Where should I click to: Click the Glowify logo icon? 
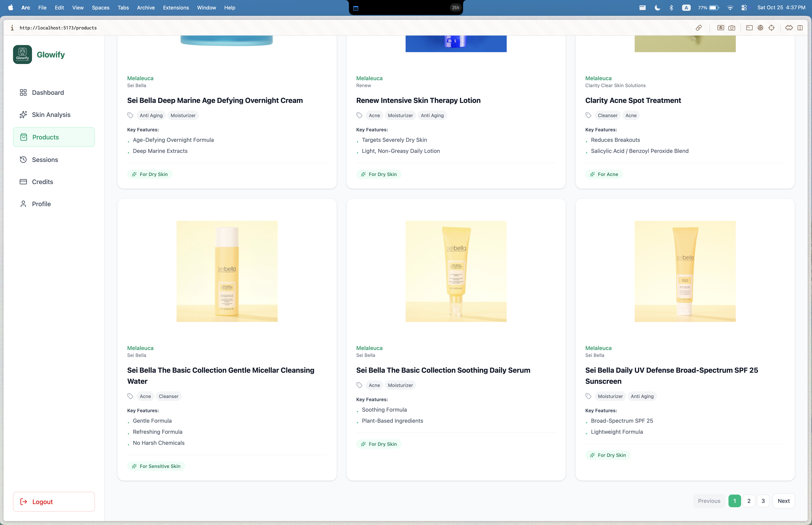tap(23, 55)
